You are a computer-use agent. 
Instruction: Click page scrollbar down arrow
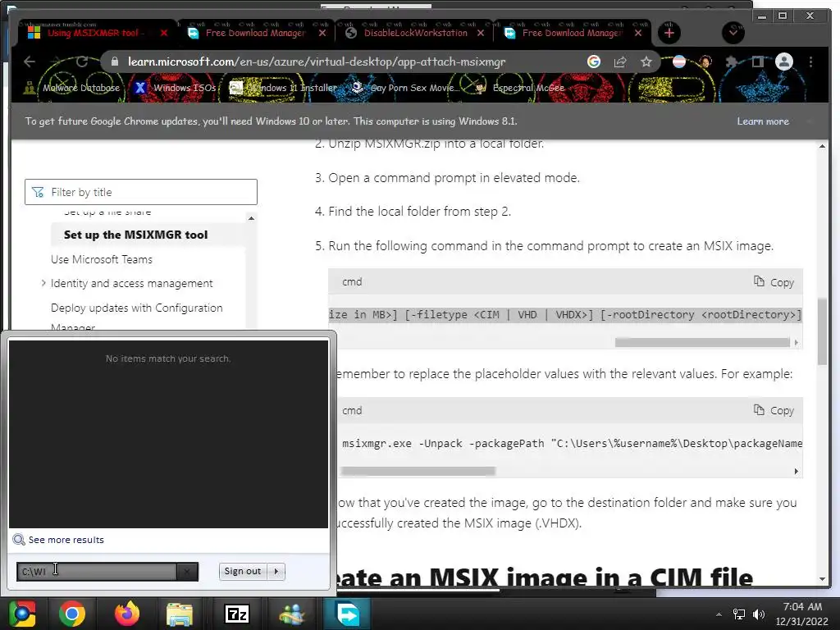tap(822, 580)
